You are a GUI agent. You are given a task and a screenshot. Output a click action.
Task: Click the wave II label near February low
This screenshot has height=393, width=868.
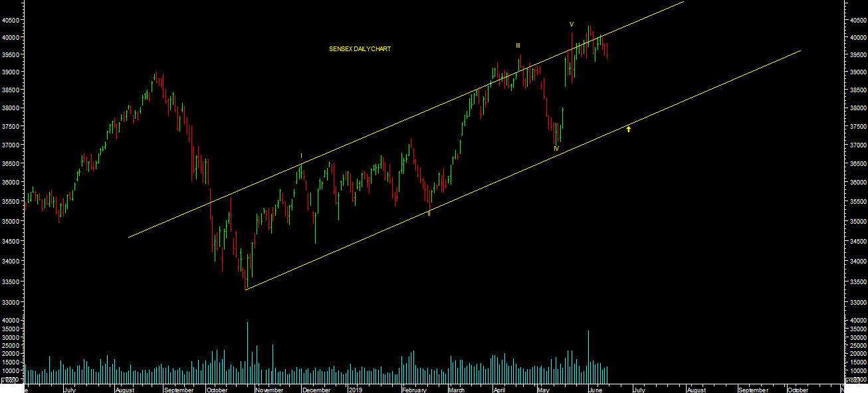tap(429, 214)
